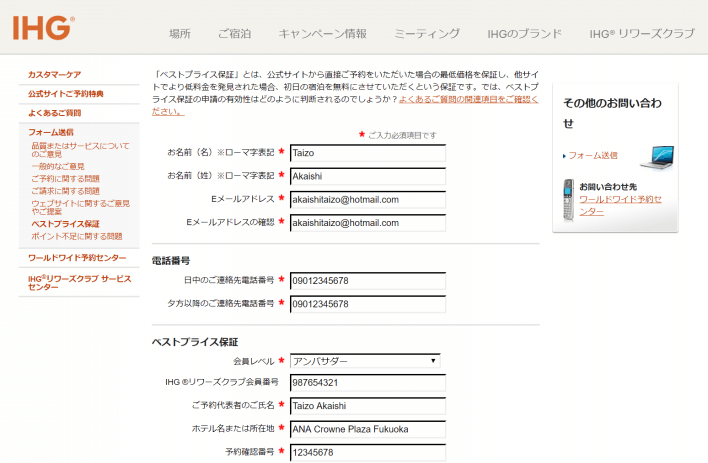
Task: Select キャンペーン情報 in top navigation
Action: [x=322, y=34]
